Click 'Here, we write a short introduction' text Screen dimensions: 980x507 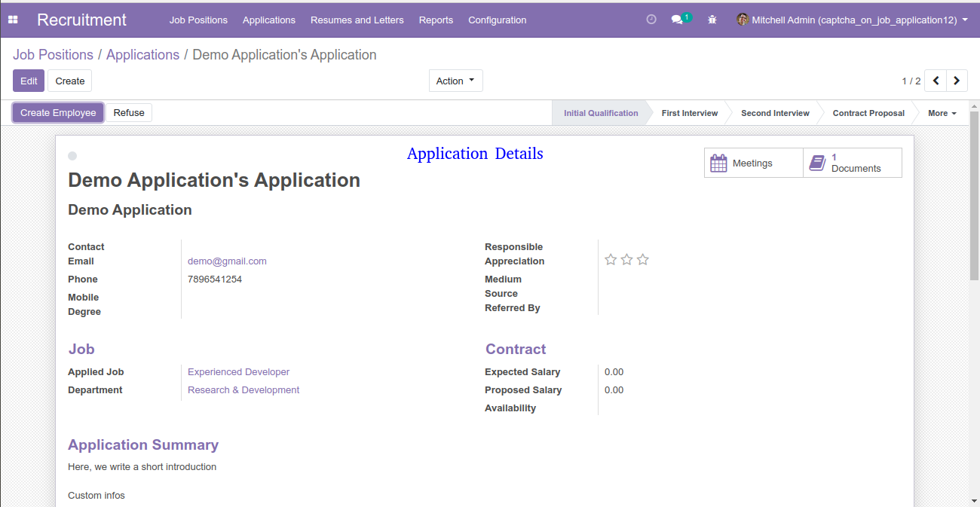[142, 467]
